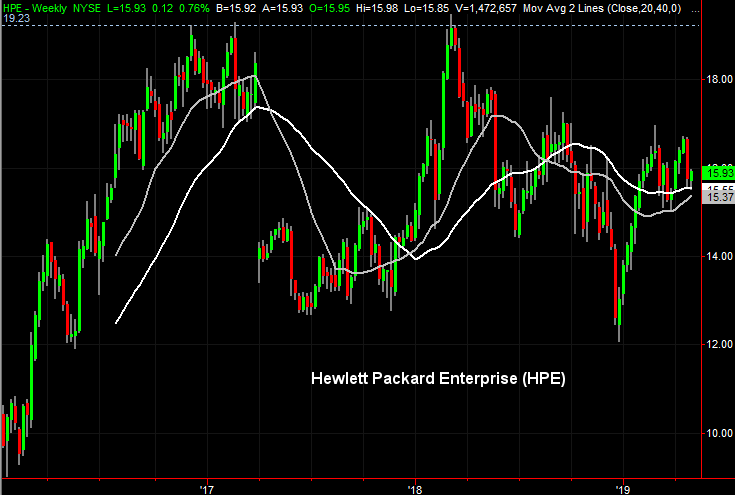Screen dimensions: 735x495
Task: Click the 'O=15.95' open value
Action: [x=330, y=8]
